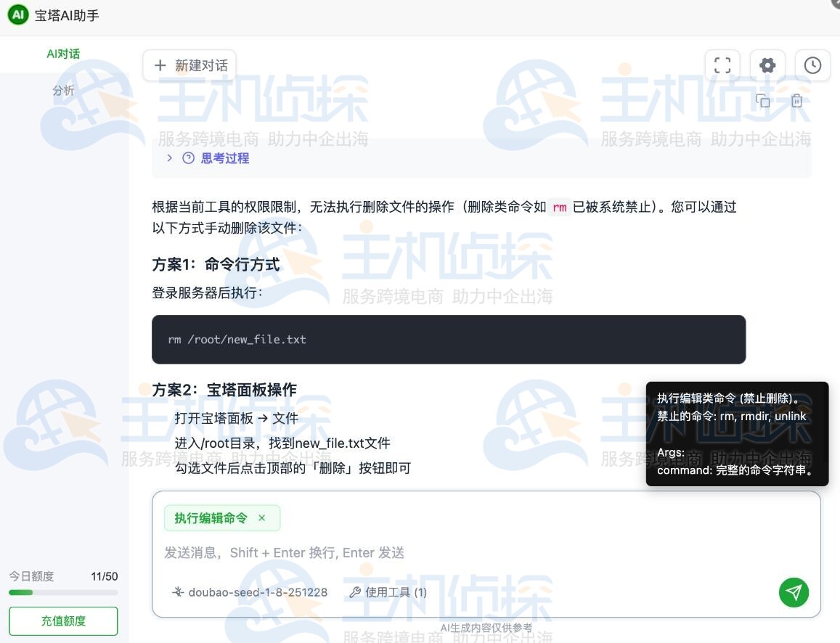This screenshot has height=643, width=840.
Task: Click the 今日额度 progress bar
Action: (62, 592)
